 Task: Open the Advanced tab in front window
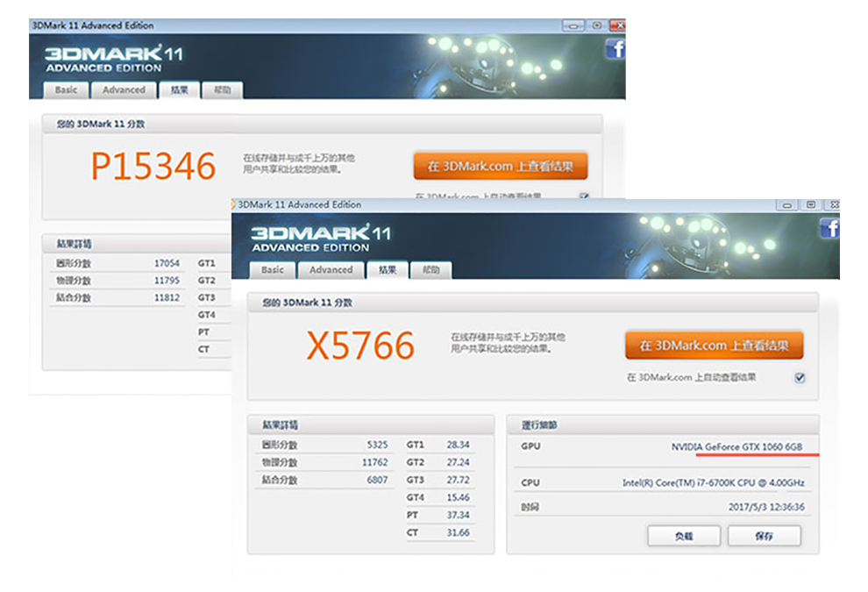pyautogui.click(x=331, y=270)
